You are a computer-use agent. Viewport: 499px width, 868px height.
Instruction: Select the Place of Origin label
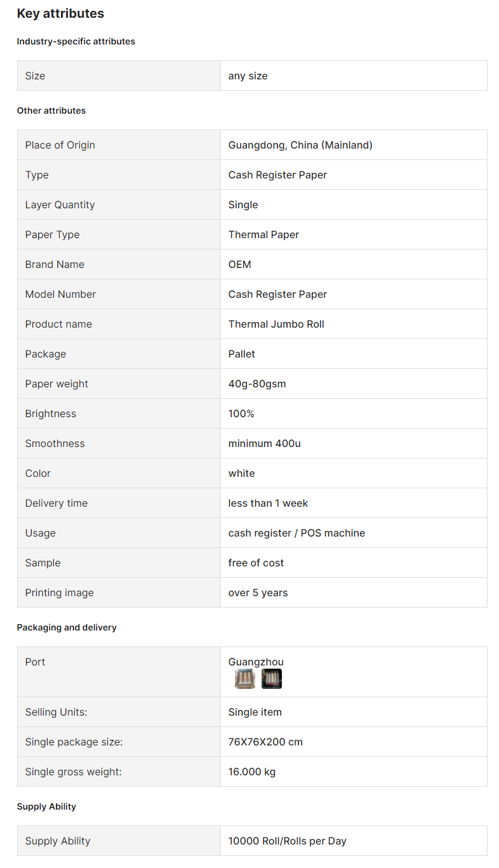60,145
